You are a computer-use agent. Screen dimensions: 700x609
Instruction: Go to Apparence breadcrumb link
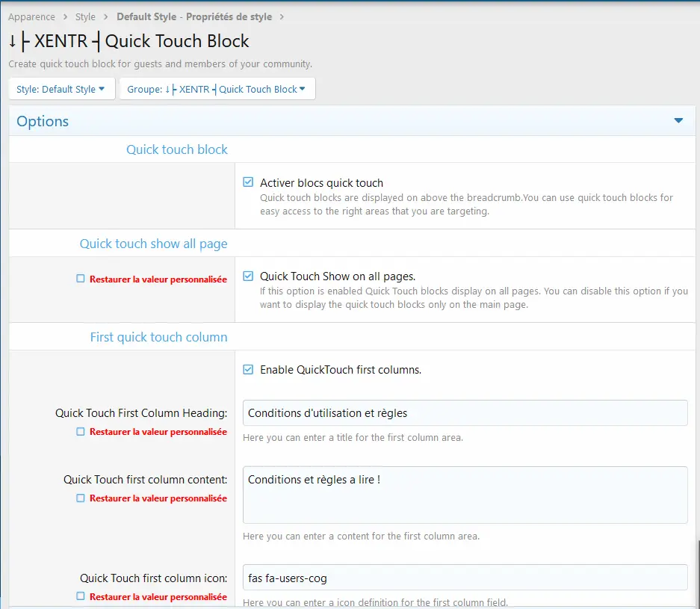[31, 16]
